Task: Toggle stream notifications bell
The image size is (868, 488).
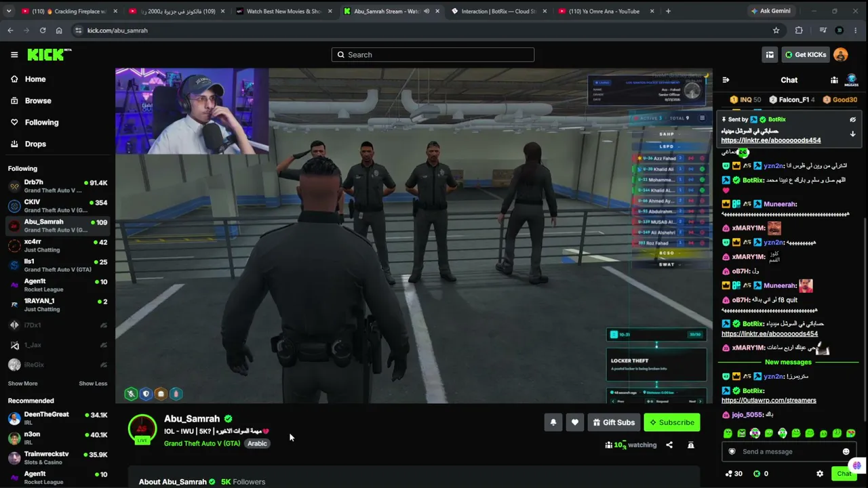Action: point(553,422)
